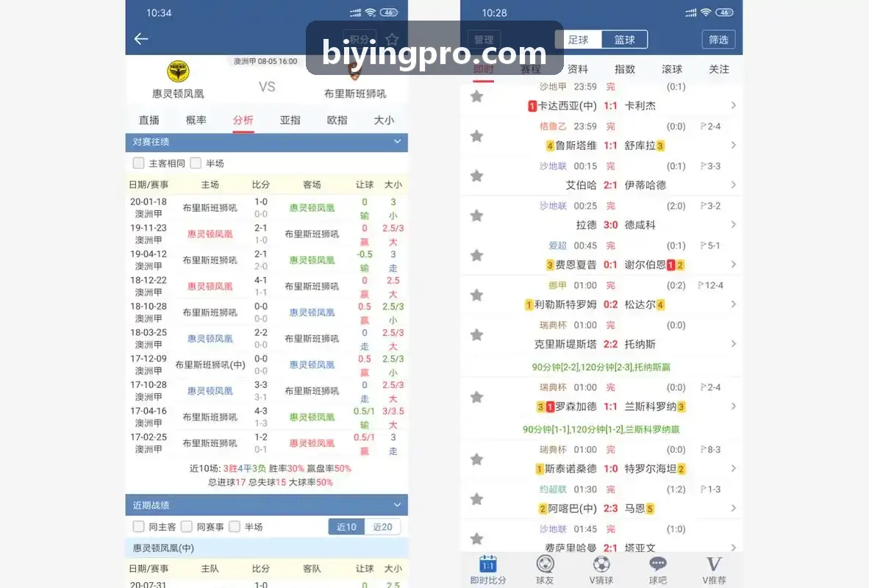This screenshot has width=869, height=588.
Task: Switch to 概率 tab
Action: [x=196, y=121]
